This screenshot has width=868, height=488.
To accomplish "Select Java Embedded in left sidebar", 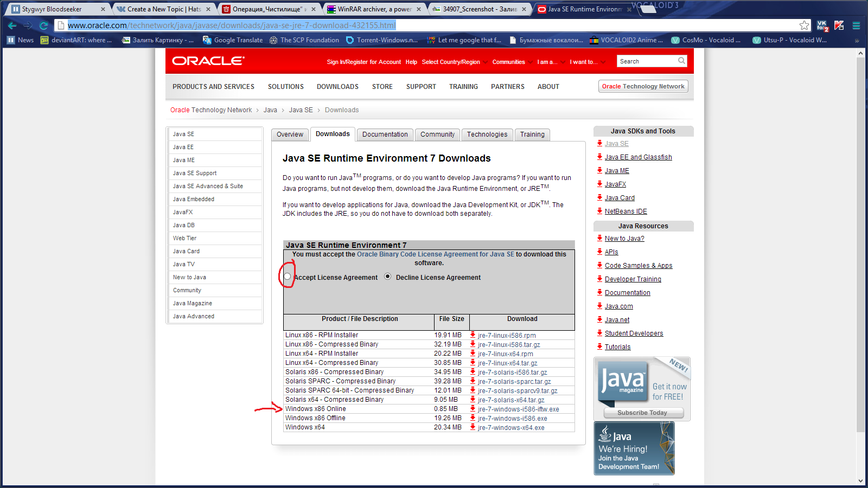I will [x=215, y=199].
